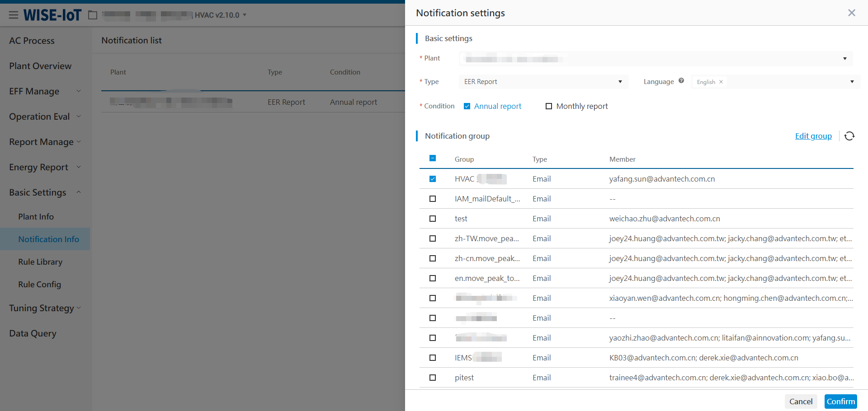Click the Language help question mark icon
The height and width of the screenshot is (411, 868).
tap(681, 81)
